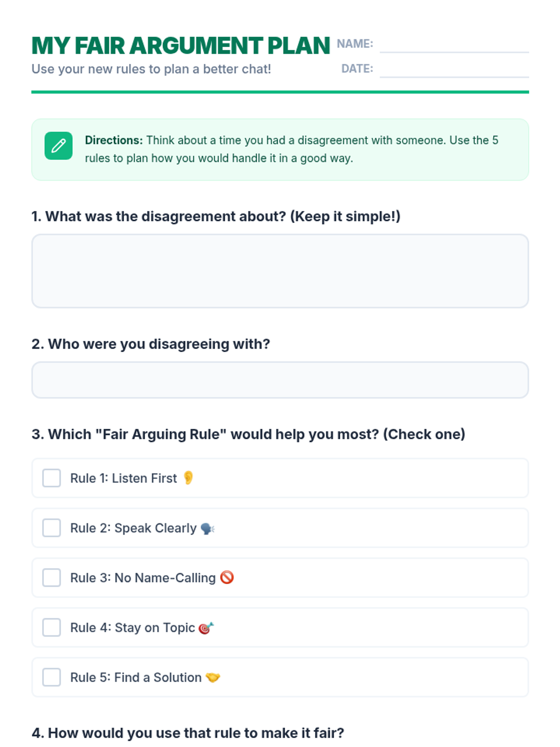Click the 'My Fair Argument Plan' title
Screen dimensions: 560x747
tap(181, 46)
